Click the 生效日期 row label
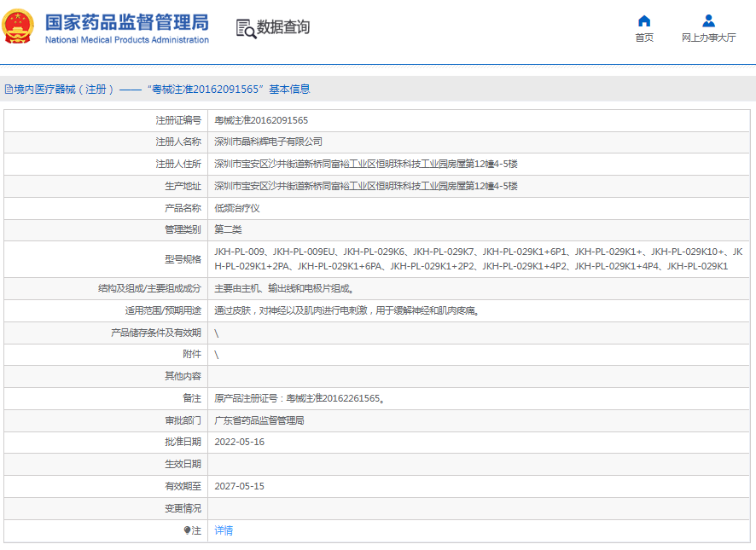The width and height of the screenshot is (756, 550). (183, 464)
